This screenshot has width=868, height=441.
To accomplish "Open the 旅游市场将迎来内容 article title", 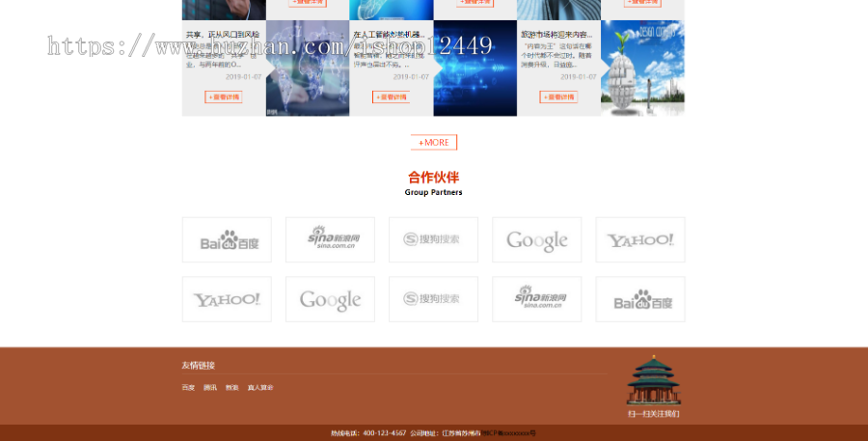I will [x=556, y=35].
